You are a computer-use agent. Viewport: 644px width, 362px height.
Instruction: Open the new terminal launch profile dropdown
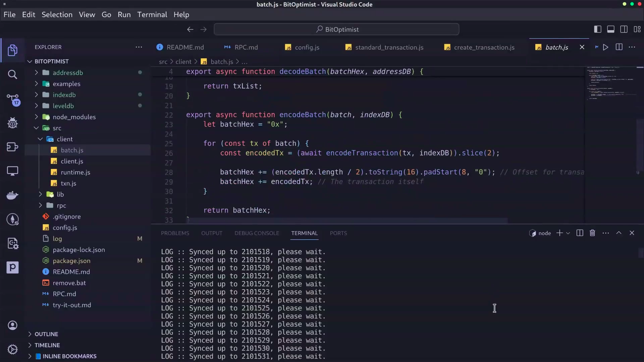coord(568,233)
